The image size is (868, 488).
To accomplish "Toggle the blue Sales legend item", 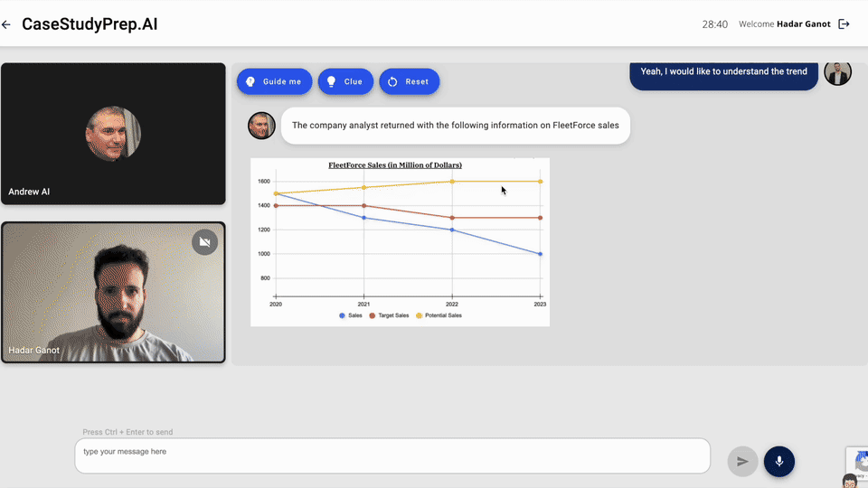I will [350, 315].
